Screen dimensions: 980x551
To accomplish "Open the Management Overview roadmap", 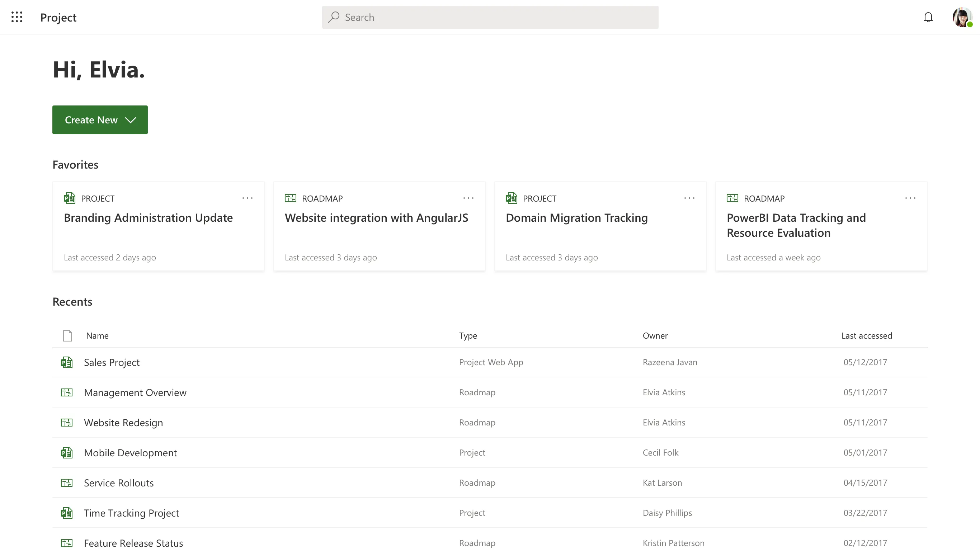I will [135, 392].
